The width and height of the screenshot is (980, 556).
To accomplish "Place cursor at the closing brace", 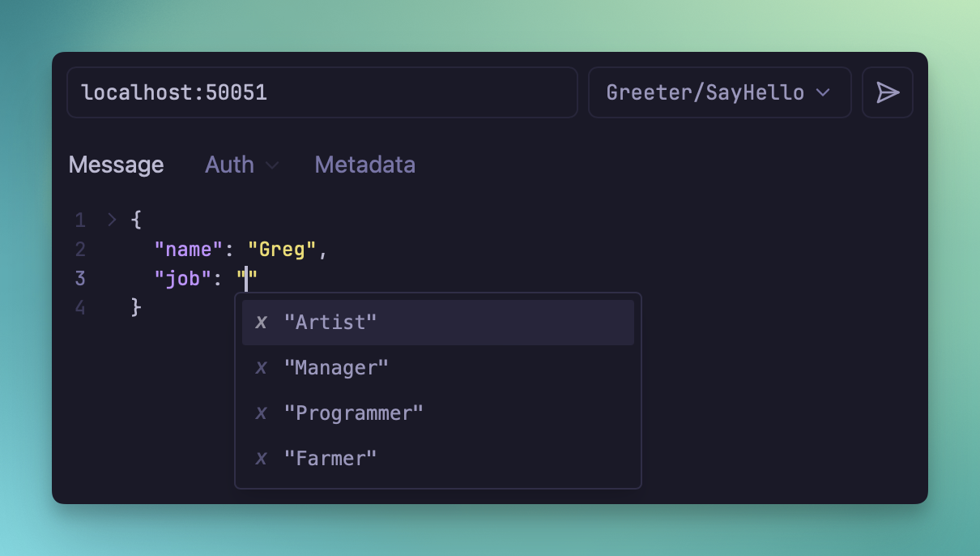I will pos(136,308).
